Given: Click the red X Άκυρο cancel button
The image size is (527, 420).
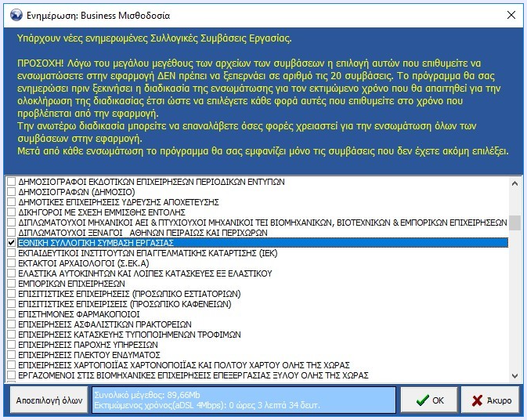Looking at the screenshot, I should coord(492,400).
